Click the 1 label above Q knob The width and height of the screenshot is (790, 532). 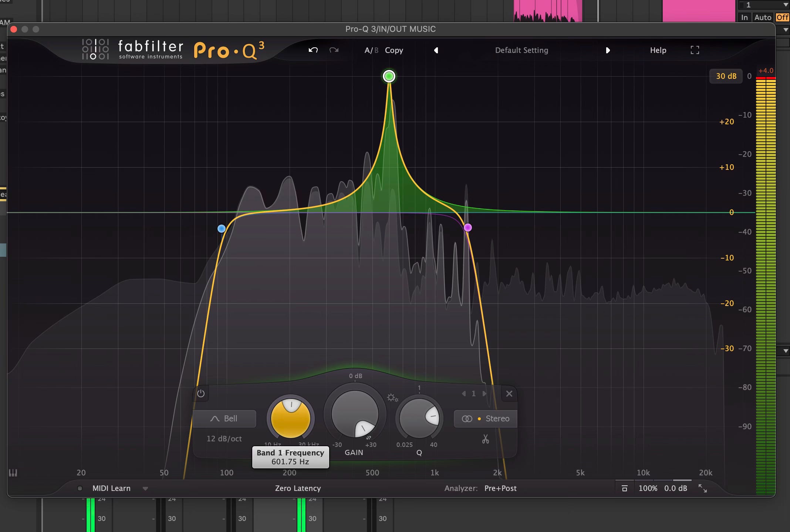(419, 388)
